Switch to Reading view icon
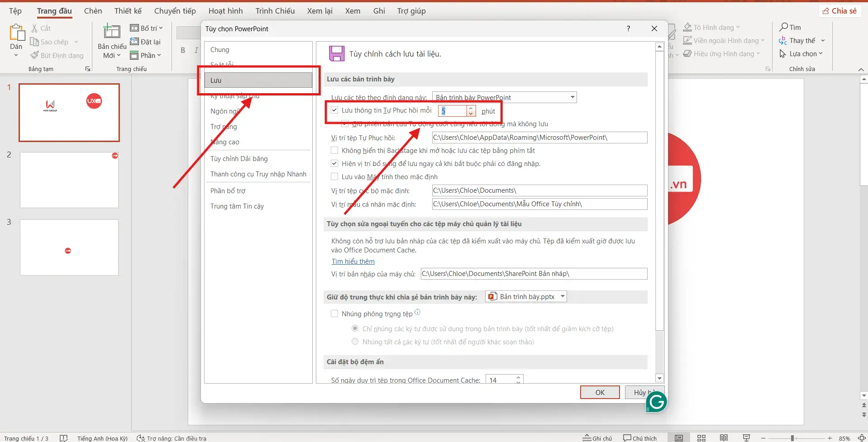Image resolution: width=868 pixels, height=442 pixels. coord(724,438)
